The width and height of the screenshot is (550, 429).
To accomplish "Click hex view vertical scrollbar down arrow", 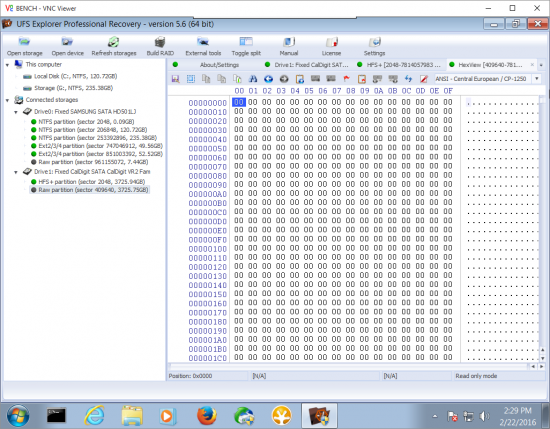I will click(542, 358).
